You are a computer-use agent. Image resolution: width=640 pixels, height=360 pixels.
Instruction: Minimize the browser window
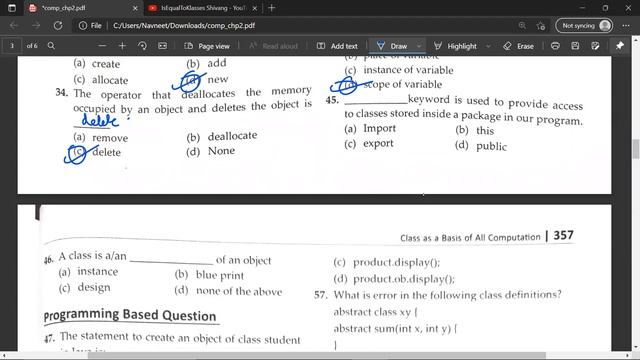[582, 8]
